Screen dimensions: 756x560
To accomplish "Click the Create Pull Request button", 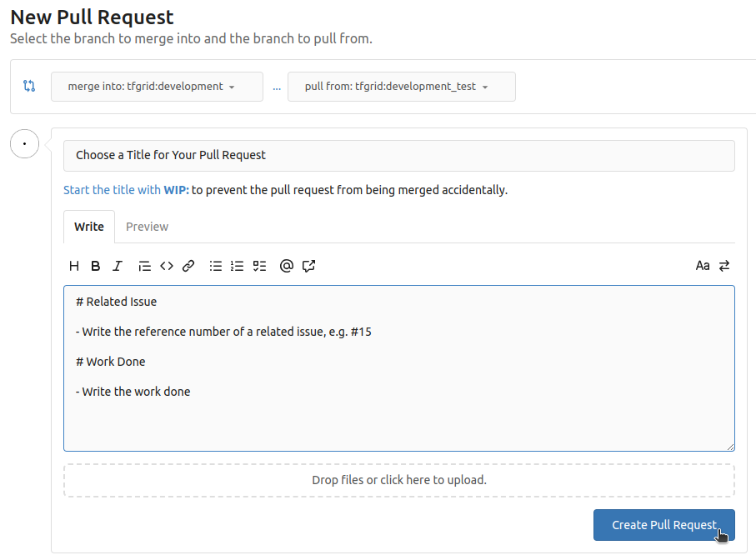I will tap(663, 525).
